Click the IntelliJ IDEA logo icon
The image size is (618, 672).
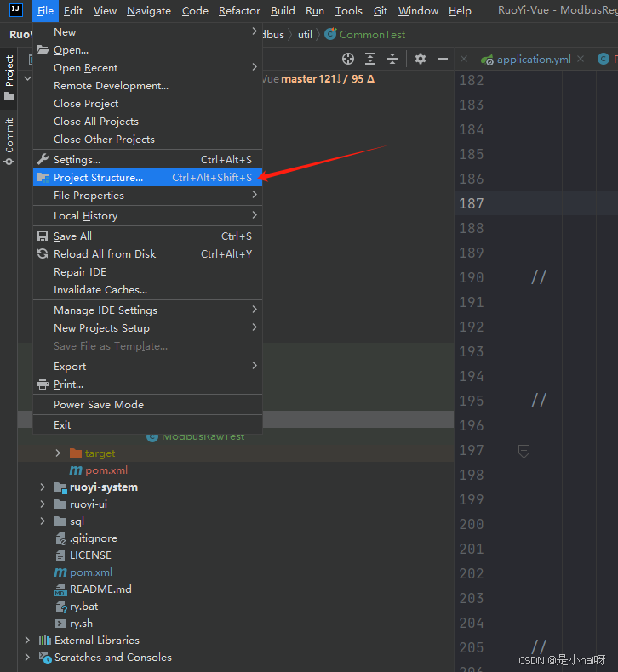(16, 10)
